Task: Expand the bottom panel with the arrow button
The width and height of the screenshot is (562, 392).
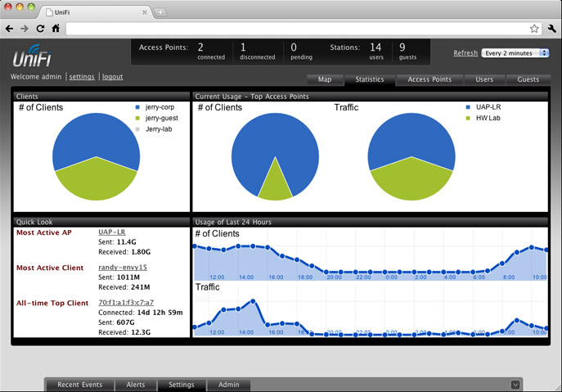Action: (x=515, y=385)
